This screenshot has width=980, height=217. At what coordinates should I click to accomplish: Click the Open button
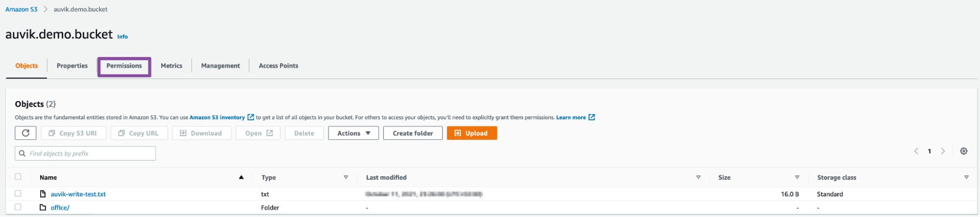click(258, 133)
